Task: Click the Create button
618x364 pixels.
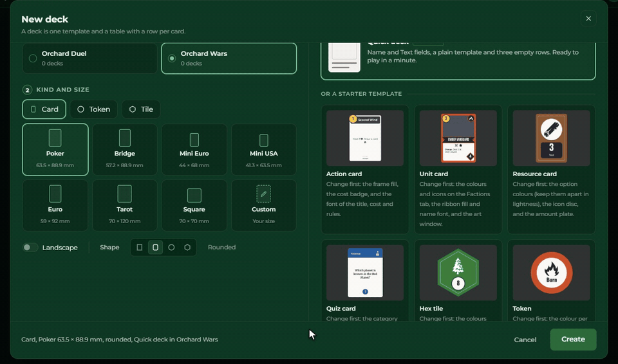Action: 573,339
